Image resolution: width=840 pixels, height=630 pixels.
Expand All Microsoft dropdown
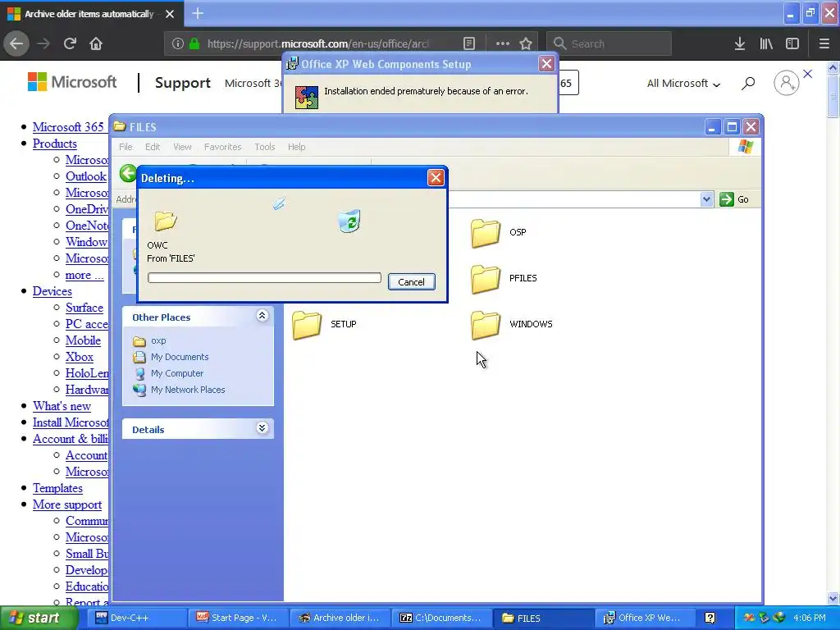[683, 84]
